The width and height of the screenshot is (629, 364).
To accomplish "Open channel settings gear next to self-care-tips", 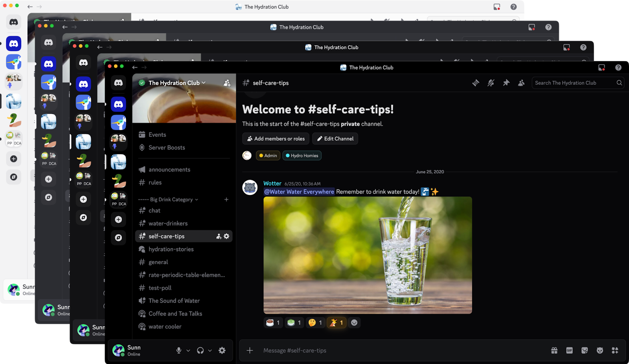I will (226, 236).
